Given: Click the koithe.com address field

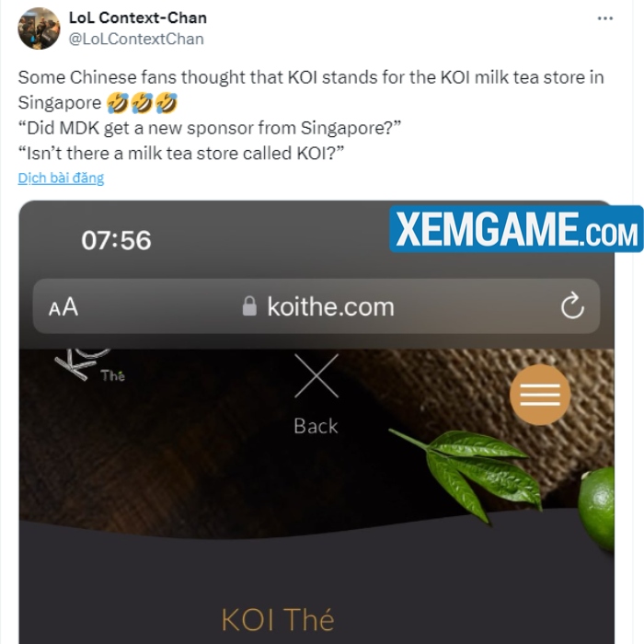Looking at the screenshot, I should [316, 306].
